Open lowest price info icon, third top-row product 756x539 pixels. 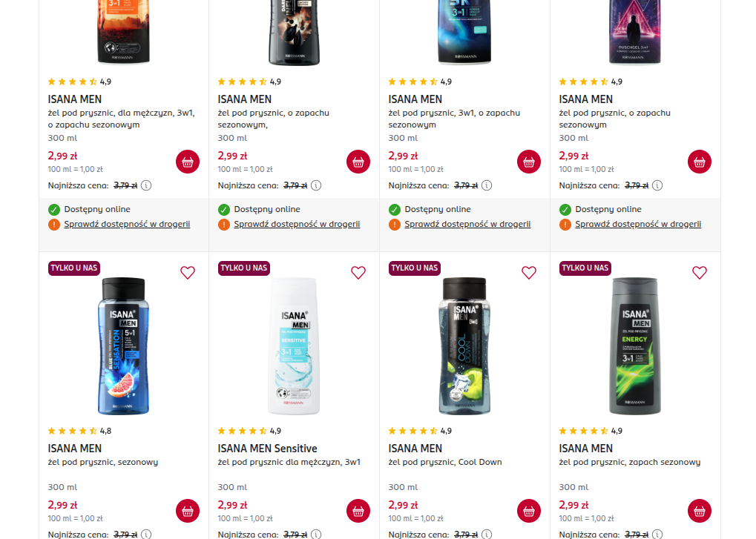tap(487, 185)
